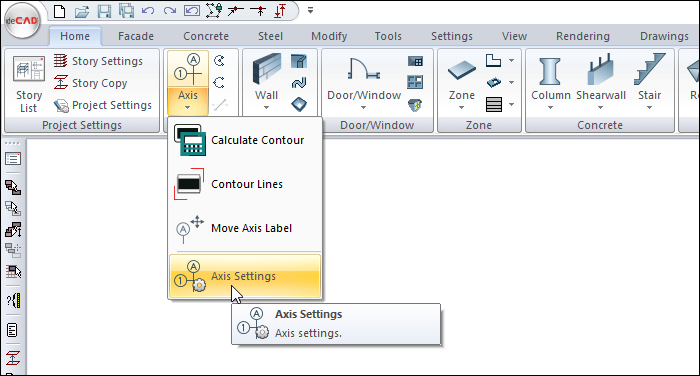Image resolution: width=700 pixels, height=376 pixels.
Task: Choose Calculate Contour from Axis menu
Action: click(245, 140)
